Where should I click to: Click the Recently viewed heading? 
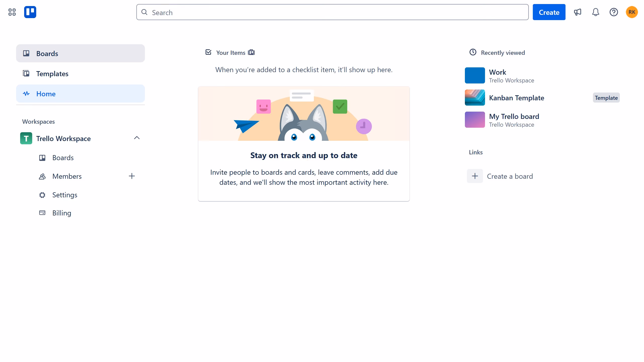click(x=503, y=53)
